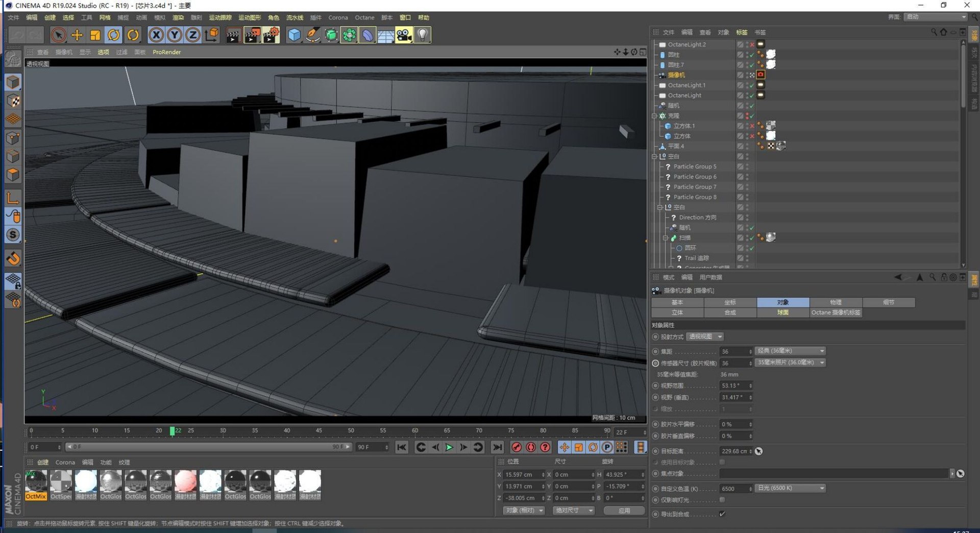Select the Rotate tool in top toolbar
980x533 pixels.
[114, 35]
